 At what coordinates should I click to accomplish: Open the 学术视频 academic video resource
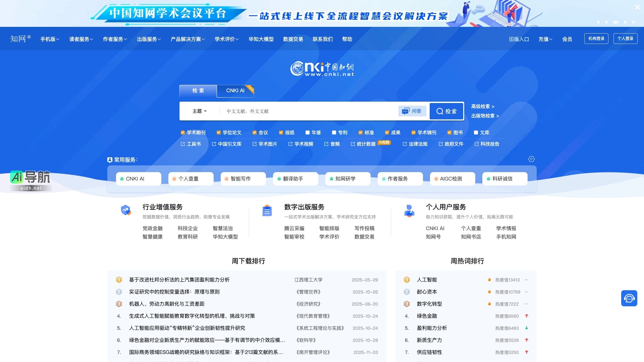(x=303, y=144)
